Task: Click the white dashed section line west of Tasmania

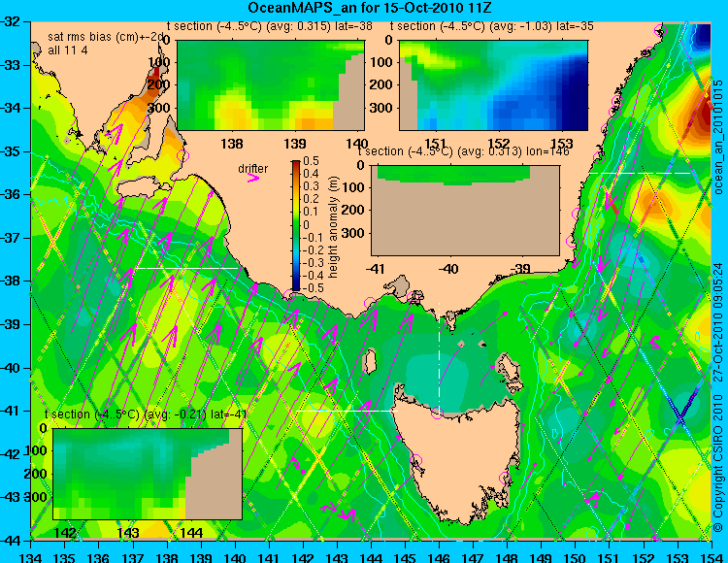Action: click(347, 411)
